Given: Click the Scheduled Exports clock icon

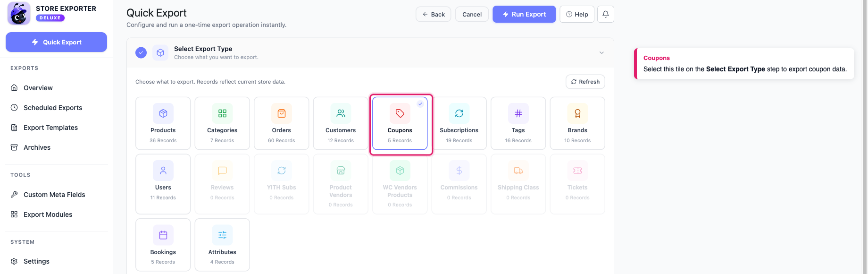Looking at the screenshot, I should coord(14,108).
